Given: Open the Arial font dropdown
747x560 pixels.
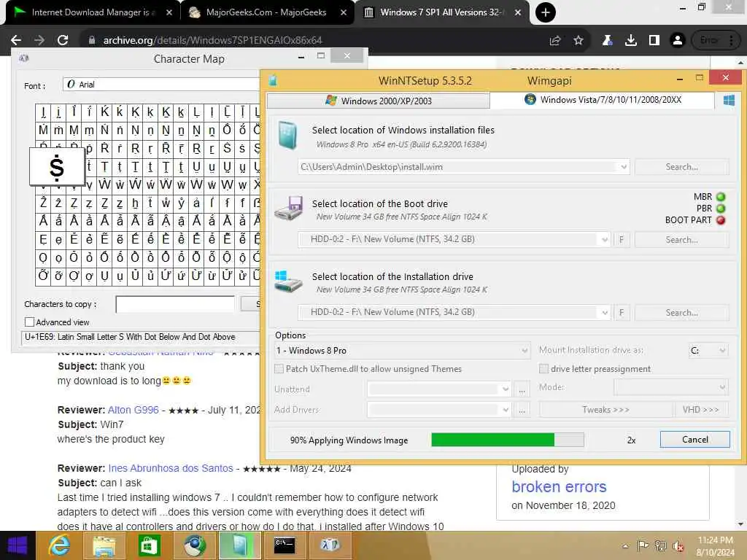Looking at the screenshot, I should click(x=161, y=85).
